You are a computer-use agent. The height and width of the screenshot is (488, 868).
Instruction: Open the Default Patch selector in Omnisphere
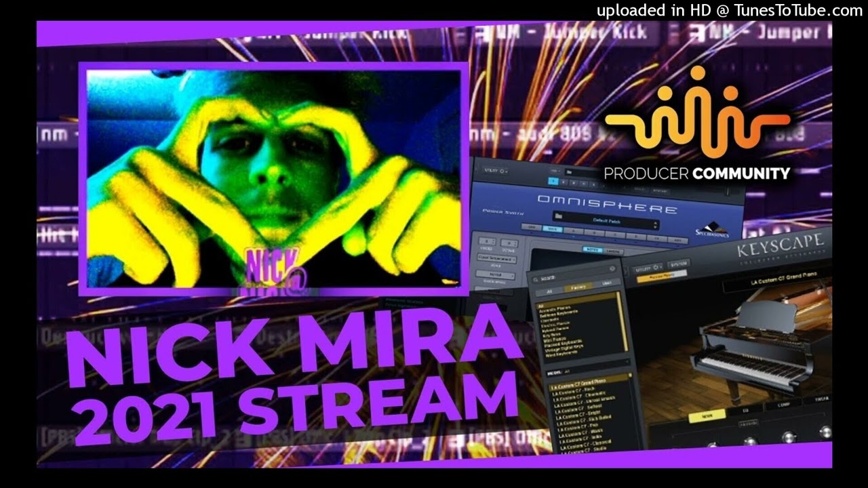pos(606,221)
